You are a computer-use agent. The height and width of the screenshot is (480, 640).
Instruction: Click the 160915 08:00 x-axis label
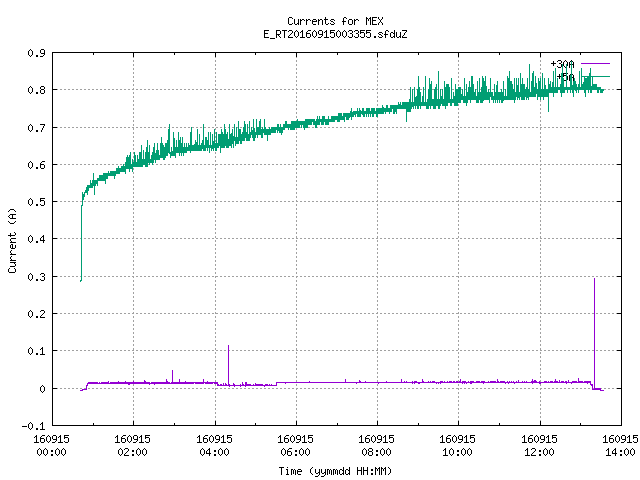(x=376, y=445)
